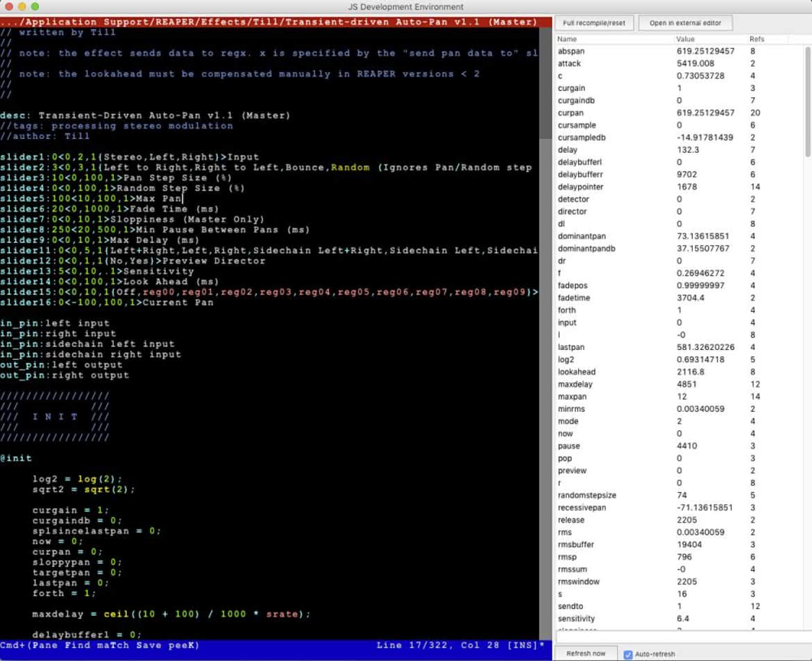Click the Full recompile/reset button
Screen dimensions: 812x661
(594, 23)
